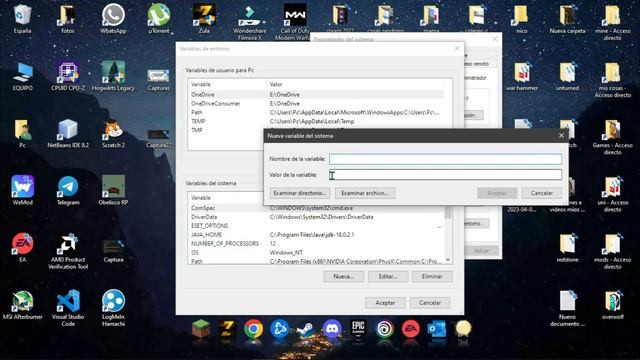Image resolution: width=640 pixels, height=360 pixels.
Task: Open Hogwarts Legacy icon
Action: 113,76
